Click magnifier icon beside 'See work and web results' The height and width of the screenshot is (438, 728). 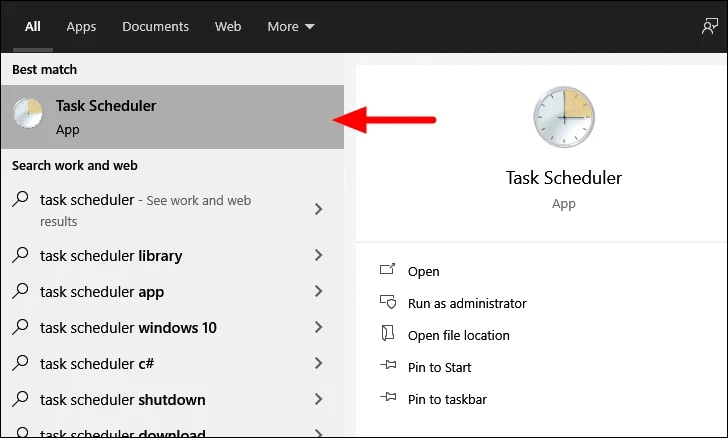pyautogui.click(x=20, y=199)
